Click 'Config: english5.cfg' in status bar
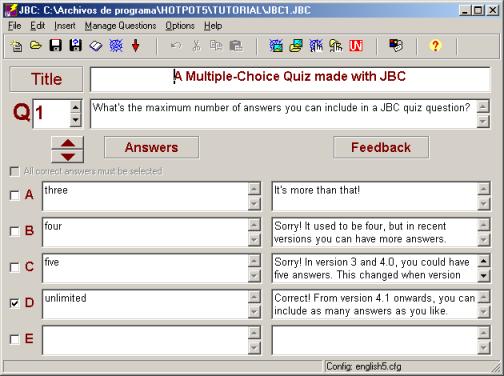504x376 pixels. pos(364,367)
